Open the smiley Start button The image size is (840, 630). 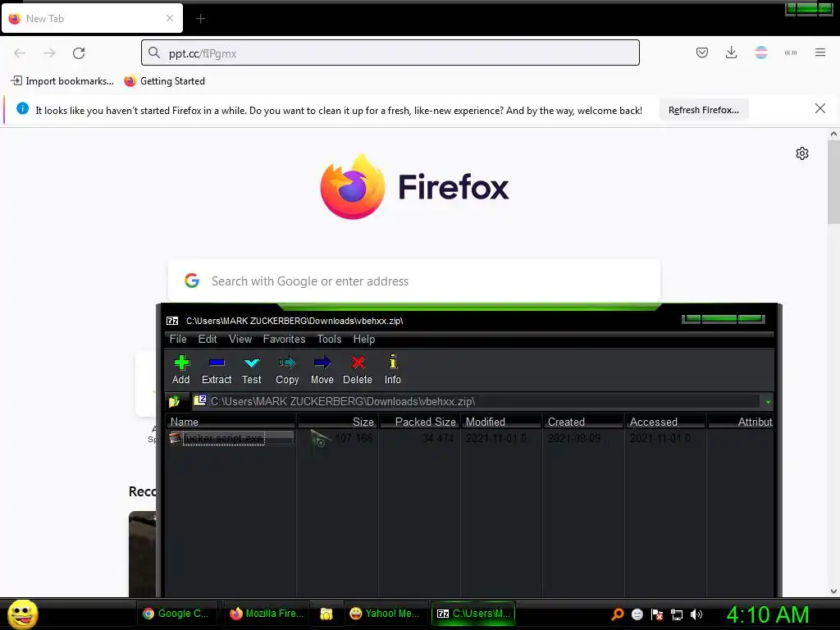pyautogui.click(x=22, y=614)
